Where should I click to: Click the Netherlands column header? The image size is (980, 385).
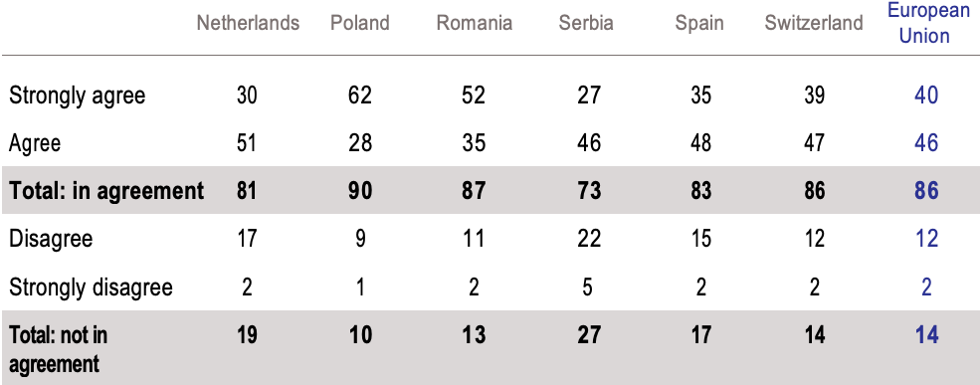[x=248, y=23]
